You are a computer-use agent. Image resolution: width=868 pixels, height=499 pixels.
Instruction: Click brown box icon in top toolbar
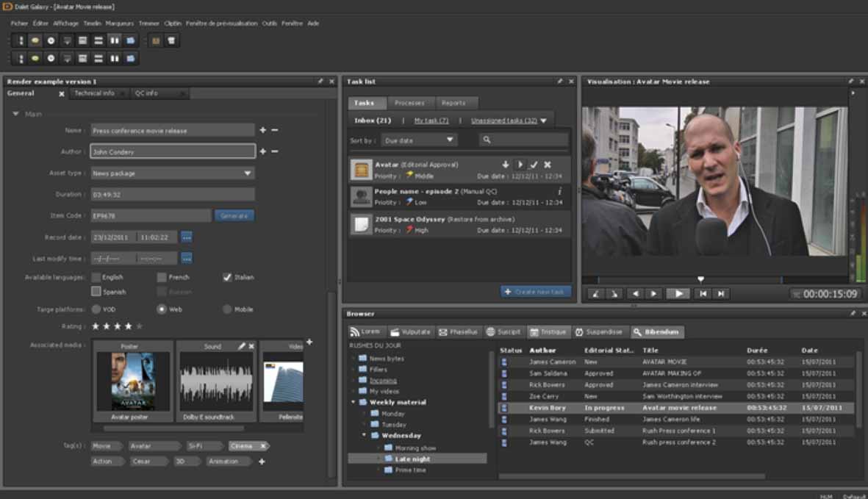pos(156,40)
